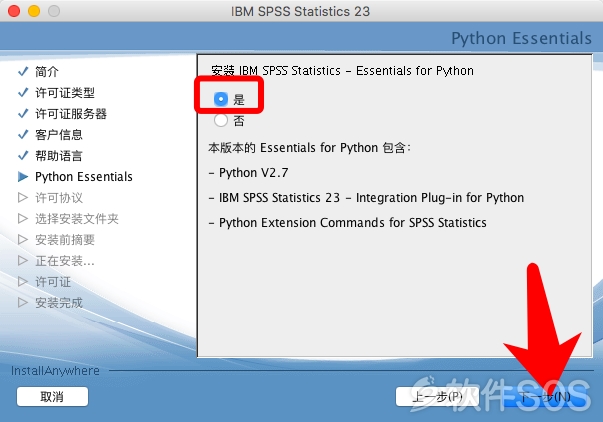The image size is (603, 422).
Task: Click the 本版本的 Essentials for Python 包含 text
Action: click(x=310, y=148)
